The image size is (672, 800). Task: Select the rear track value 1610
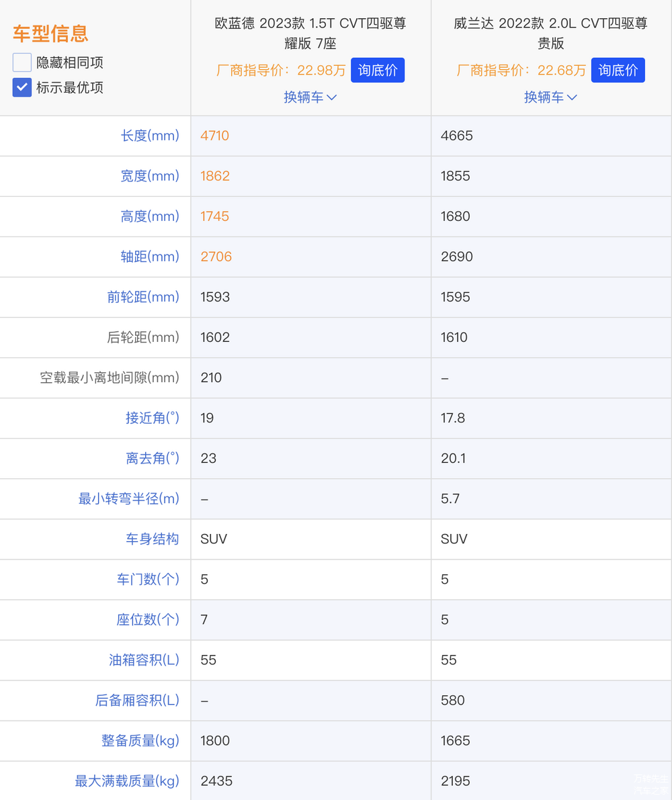454,337
